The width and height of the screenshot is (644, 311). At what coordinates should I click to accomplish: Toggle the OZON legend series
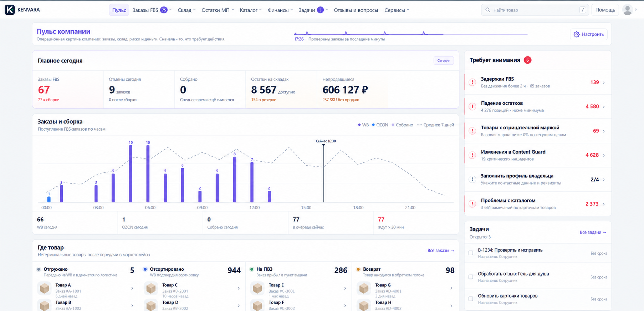coord(380,125)
